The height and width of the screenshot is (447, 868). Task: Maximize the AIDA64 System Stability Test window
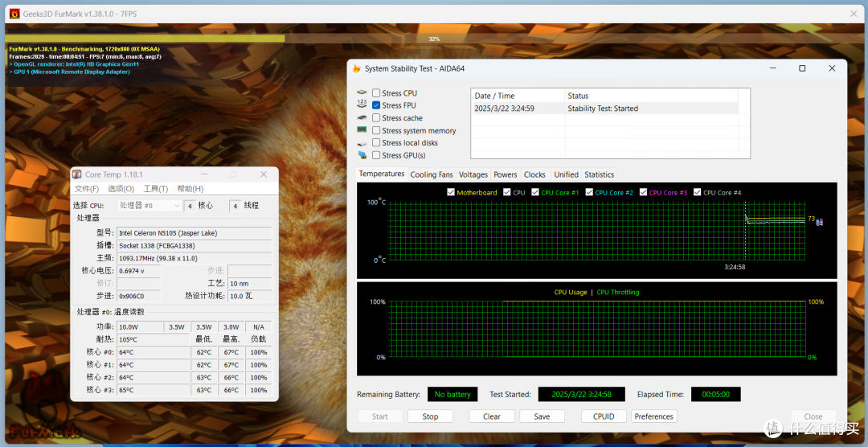pyautogui.click(x=802, y=68)
